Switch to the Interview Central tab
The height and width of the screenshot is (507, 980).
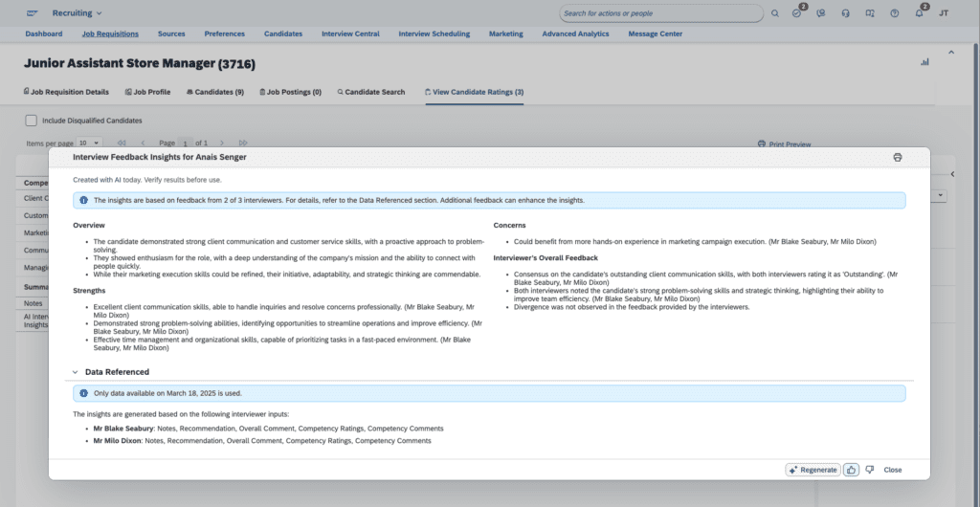click(x=350, y=33)
